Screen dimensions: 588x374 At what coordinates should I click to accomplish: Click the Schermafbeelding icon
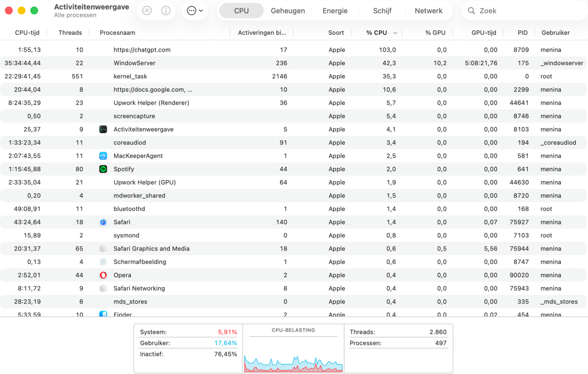pyautogui.click(x=103, y=262)
